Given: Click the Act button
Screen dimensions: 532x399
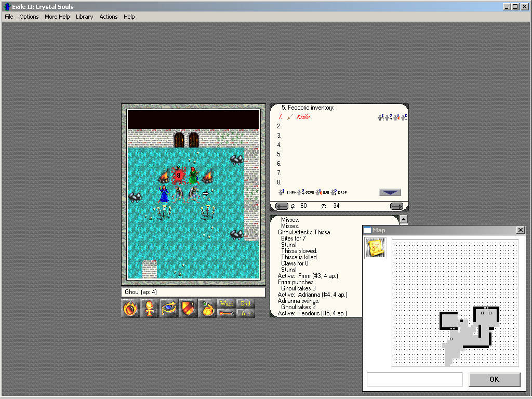Looking at the screenshot, I should tap(246, 313).
